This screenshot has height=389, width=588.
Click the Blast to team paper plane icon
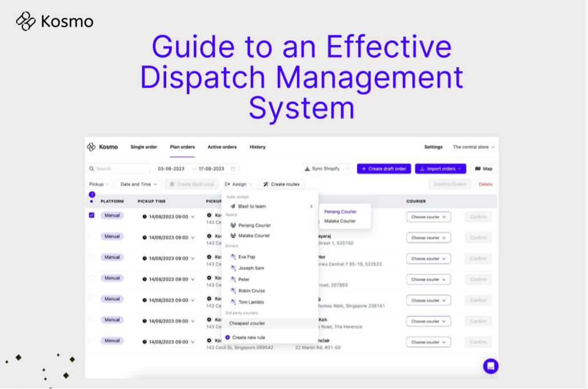click(x=232, y=206)
